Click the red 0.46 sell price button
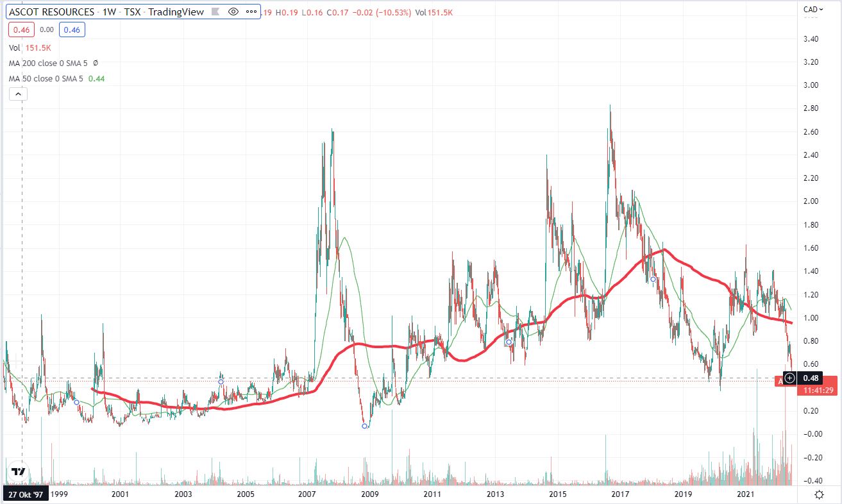Viewport: 842px width, 504px height. coord(21,29)
